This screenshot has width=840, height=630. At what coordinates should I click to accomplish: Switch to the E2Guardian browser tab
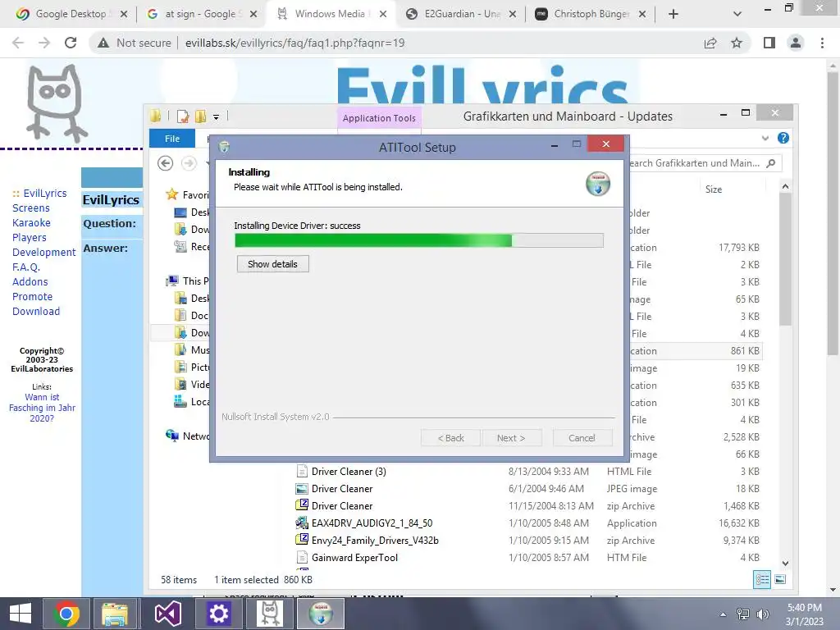click(x=461, y=14)
